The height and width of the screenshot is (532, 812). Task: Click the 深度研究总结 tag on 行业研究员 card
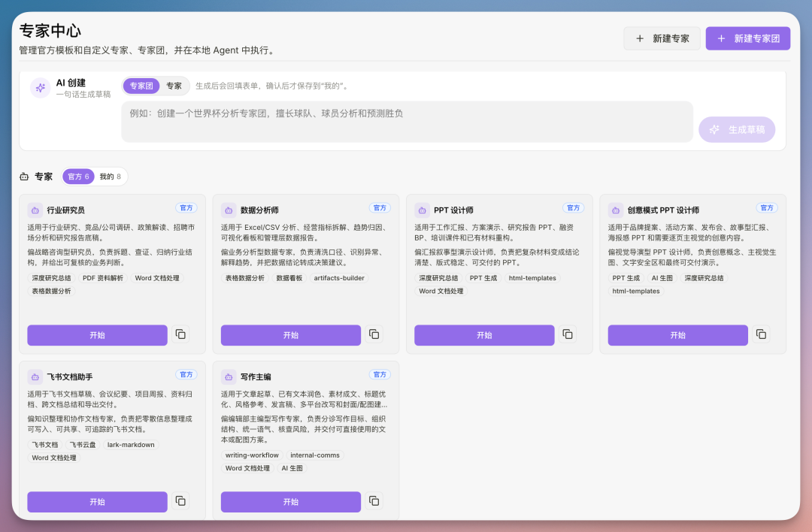(x=51, y=278)
